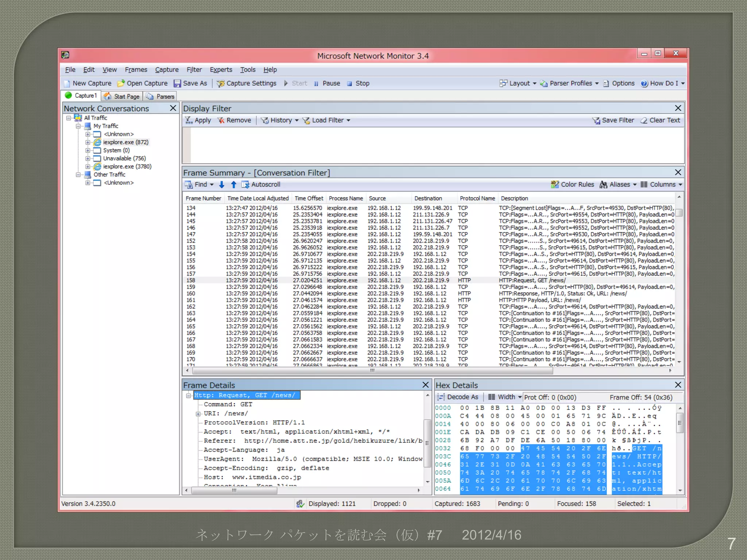Click the New Capture toolbar icon
The height and width of the screenshot is (560, 747).
pos(68,83)
